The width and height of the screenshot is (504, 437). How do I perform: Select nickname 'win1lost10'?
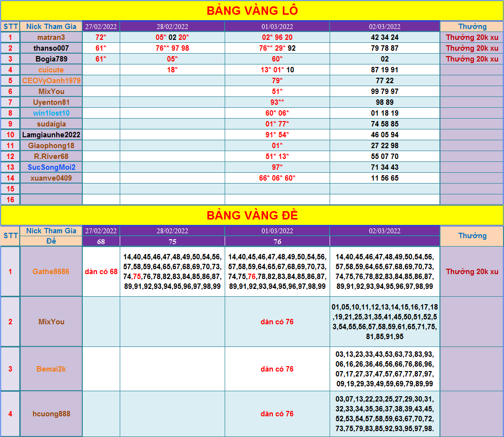pyautogui.click(x=51, y=113)
